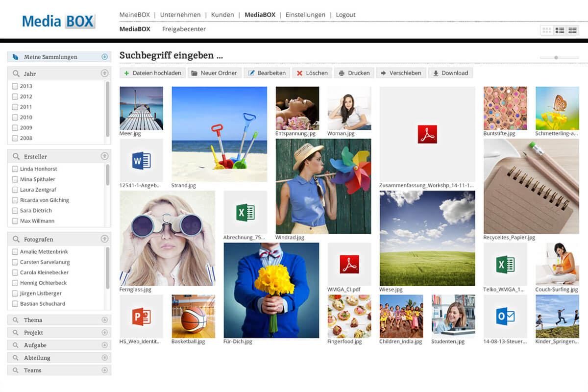This screenshot has height=392, width=588.
Task: Open the Word document 12541-1-Angeb file icon
Action: 141,160
